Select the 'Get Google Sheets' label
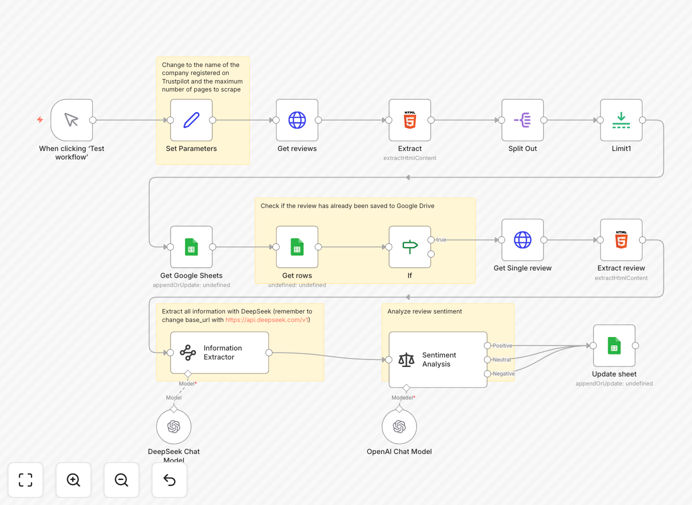The width and height of the screenshot is (692, 505). click(191, 275)
